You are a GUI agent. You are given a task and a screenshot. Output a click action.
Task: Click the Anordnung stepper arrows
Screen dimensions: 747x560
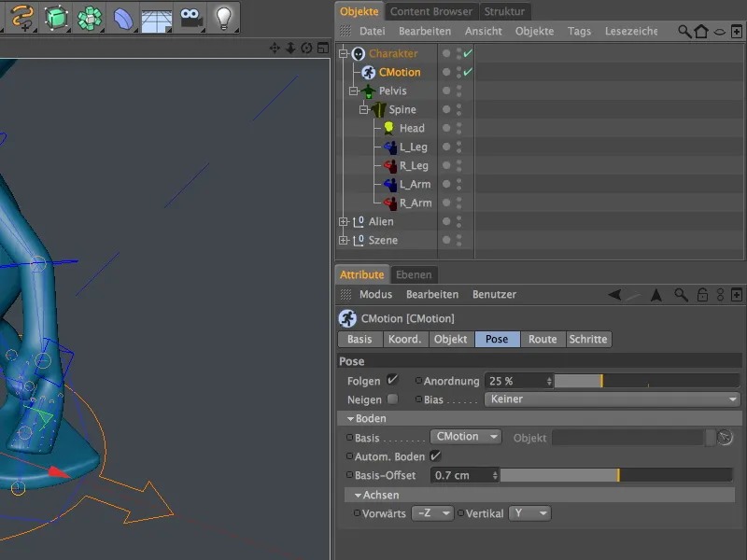point(549,381)
